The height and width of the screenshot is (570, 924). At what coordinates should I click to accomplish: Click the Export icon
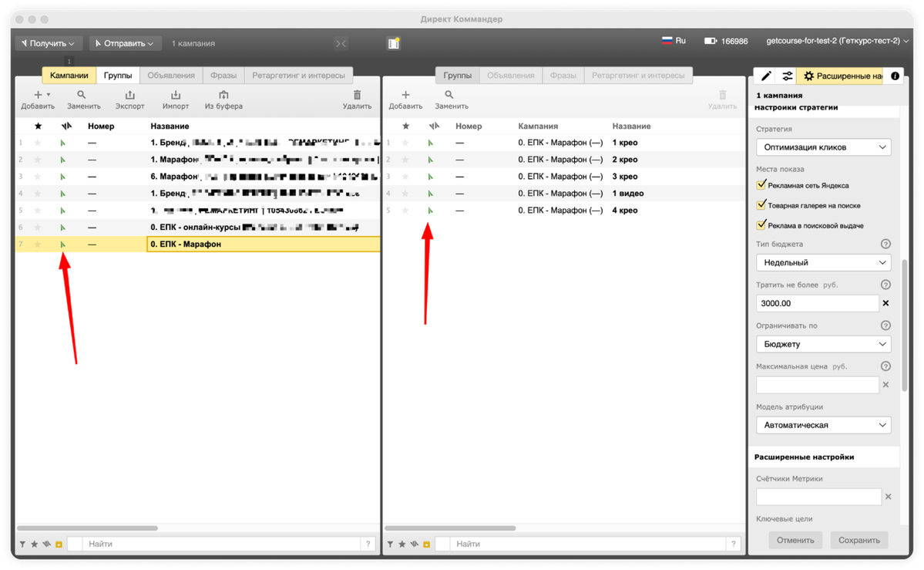point(129,95)
